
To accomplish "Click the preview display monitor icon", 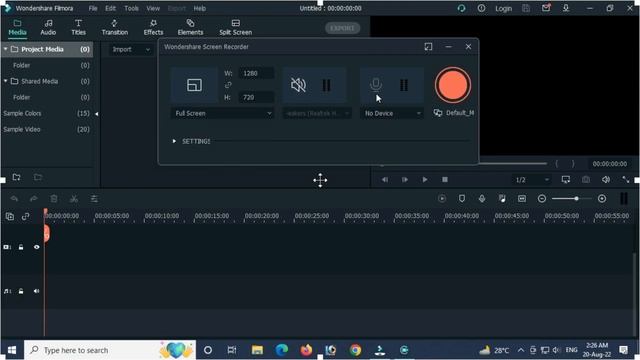I will click(x=566, y=180).
